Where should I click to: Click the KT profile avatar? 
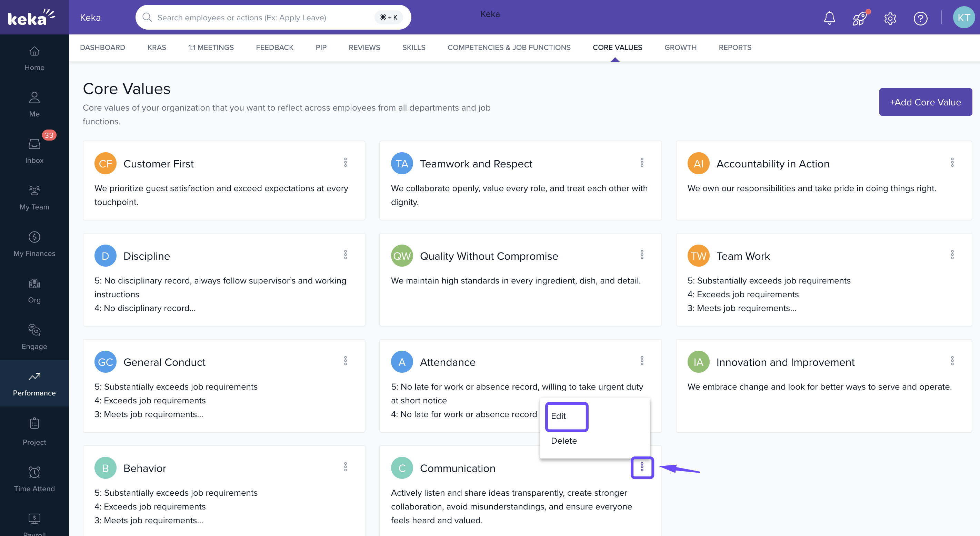[x=963, y=18]
